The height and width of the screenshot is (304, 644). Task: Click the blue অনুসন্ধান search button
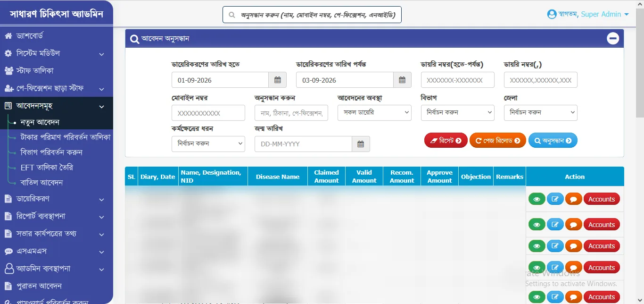553,141
